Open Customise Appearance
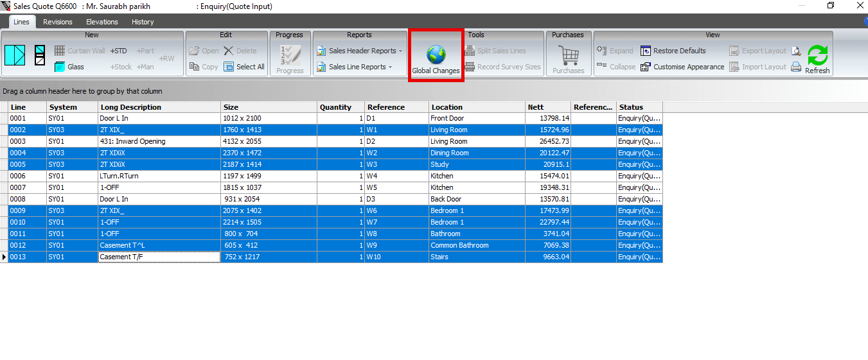This screenshot has height=360, width=868. [682, 67]
